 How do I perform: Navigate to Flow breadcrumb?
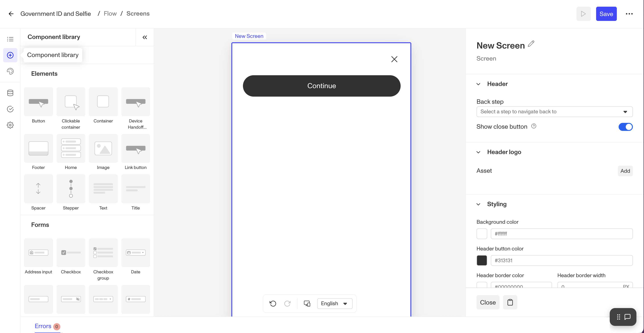pos(110,14)
